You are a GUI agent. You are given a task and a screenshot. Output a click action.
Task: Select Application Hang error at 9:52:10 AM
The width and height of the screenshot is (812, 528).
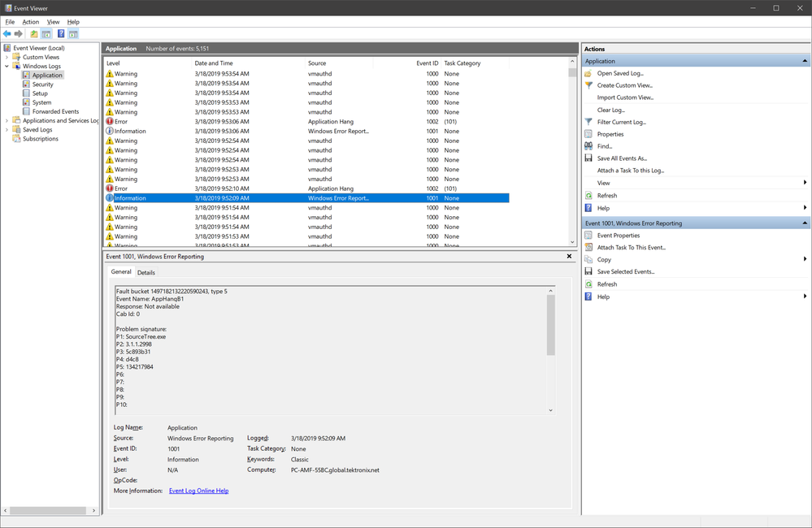(x=306, y=188)
